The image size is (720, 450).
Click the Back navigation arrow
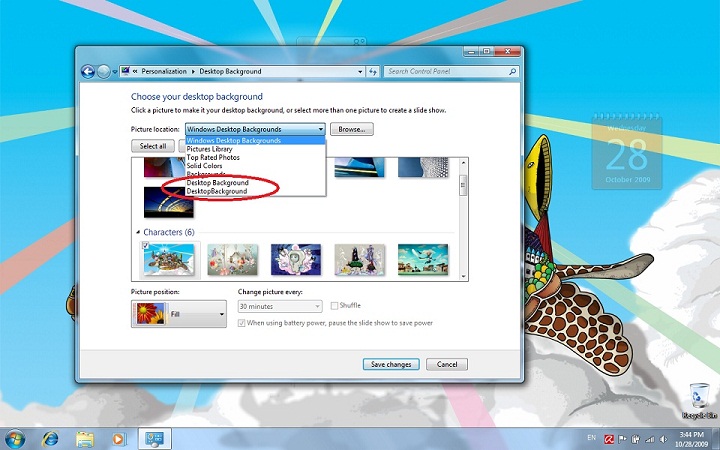(x=88, y=72)
